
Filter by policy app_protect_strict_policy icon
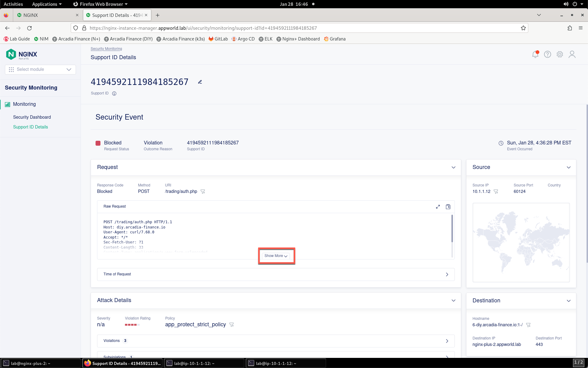pyautogui.click(x=232, y=324)
